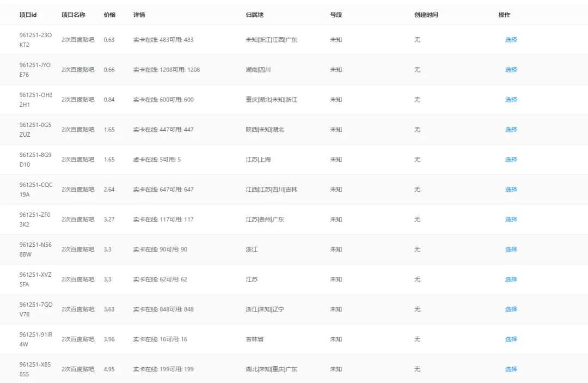Screen dimensions: 588x383
Task: Click 选择 for the 2.64 priced project
Action: coord(511,190)
